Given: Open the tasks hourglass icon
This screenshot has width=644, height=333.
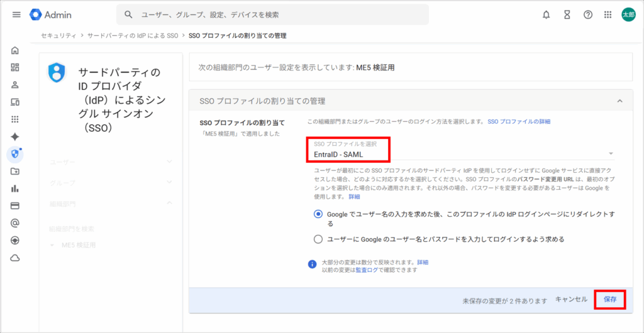Looking at the screenshot, I should coord(567,14).
